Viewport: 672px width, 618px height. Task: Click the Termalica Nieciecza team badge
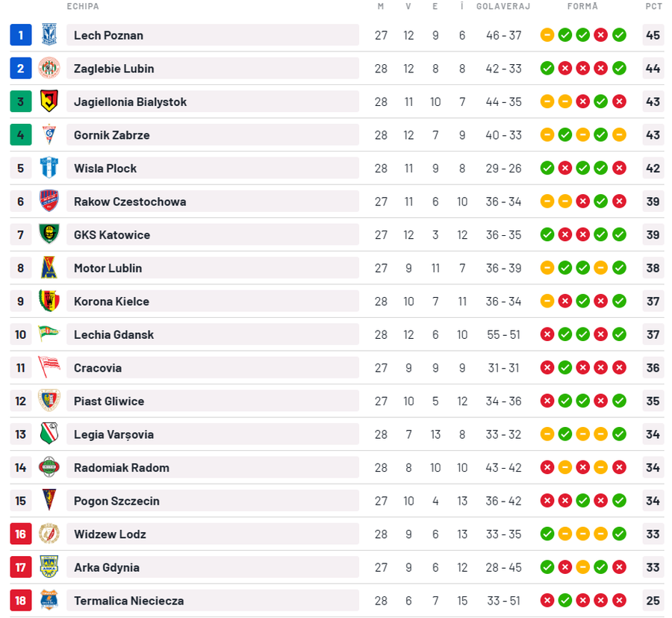coord(49,600)
